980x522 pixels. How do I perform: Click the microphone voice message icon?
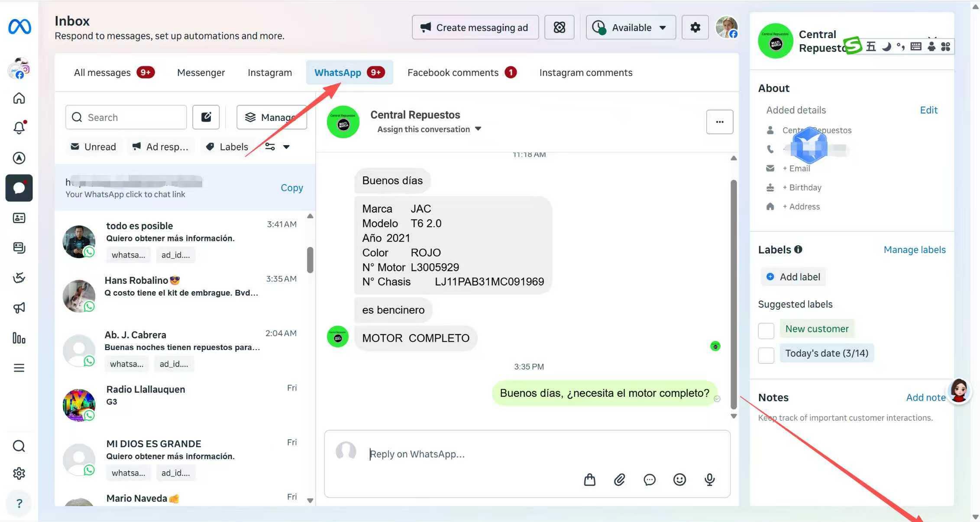click(x=709, y=480)
